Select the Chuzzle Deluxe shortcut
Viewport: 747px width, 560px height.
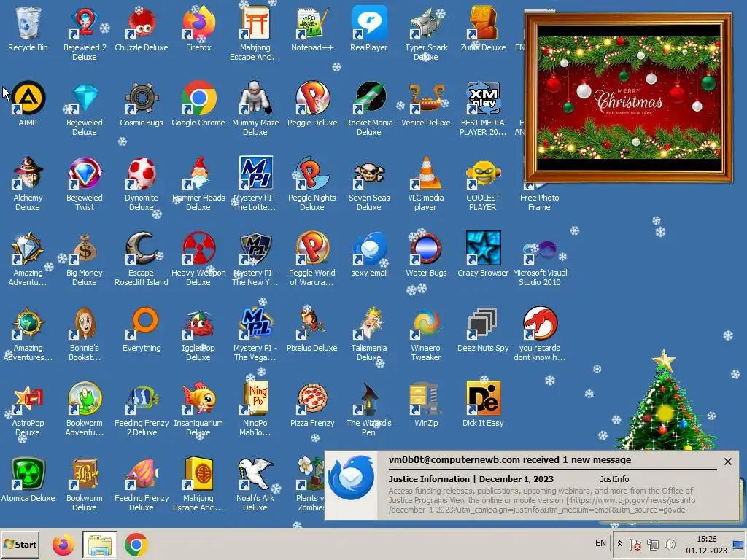click(x=142, y=28)
